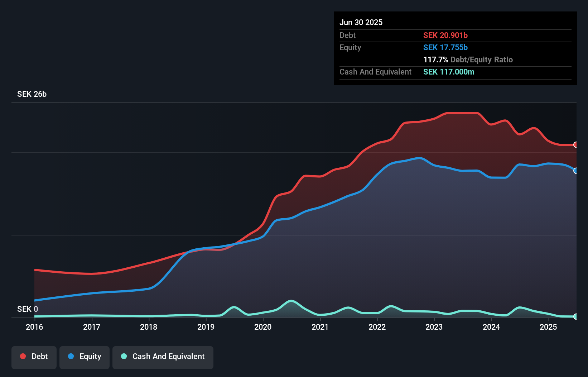Click the blue Equity legend dot
The height and width of the screenshot is (377, 588).
coord(71,356)
